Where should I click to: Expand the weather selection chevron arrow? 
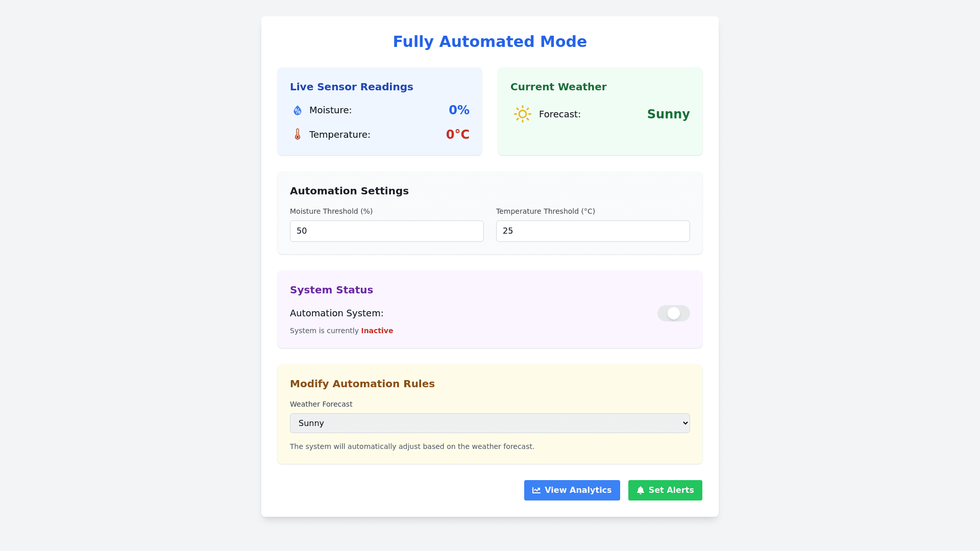coord(684,423)
